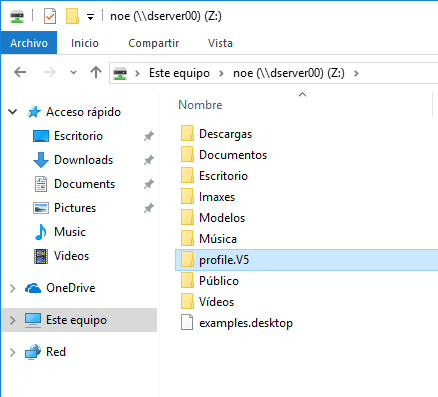The height and width of the screenshot is (397, 438).
Task: Select Acceso rápido in navigation pane
Action: point(83,112)
